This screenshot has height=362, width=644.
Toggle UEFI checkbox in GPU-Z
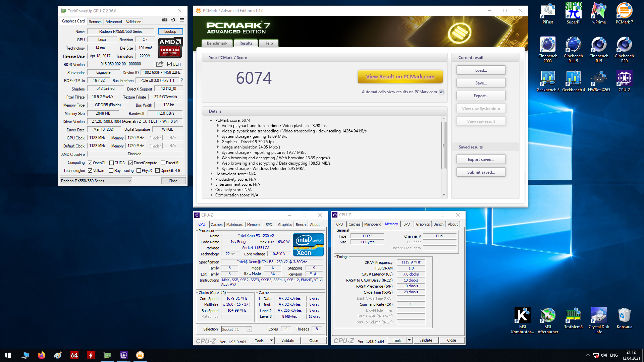(x=169, y=64)
